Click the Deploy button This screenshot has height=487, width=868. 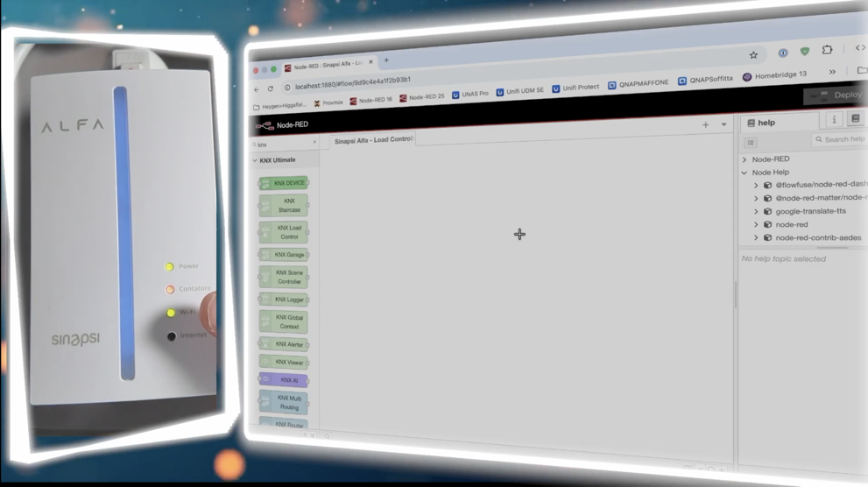(836, 95)
